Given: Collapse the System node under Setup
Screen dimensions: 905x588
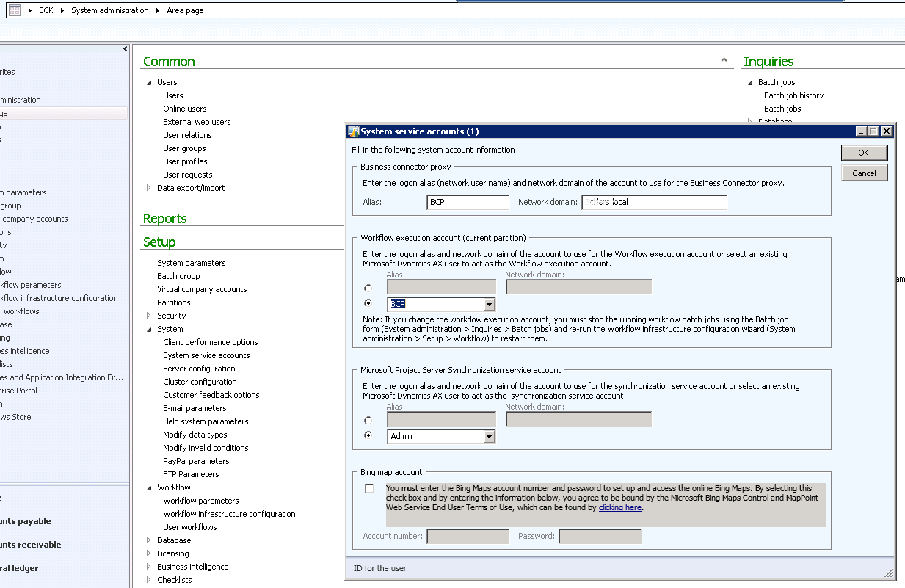Looking at the screenshot, I should tap(150, 328).
